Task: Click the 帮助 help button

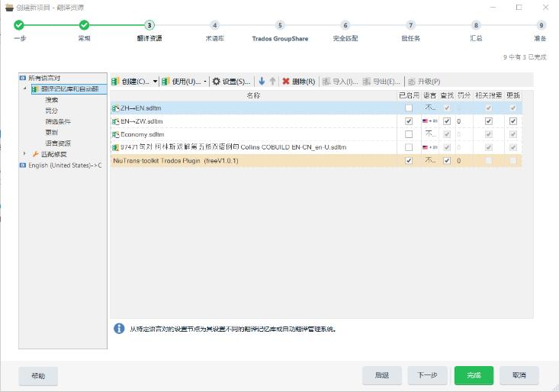Action: pyautogui.click(x=38, y=376)
